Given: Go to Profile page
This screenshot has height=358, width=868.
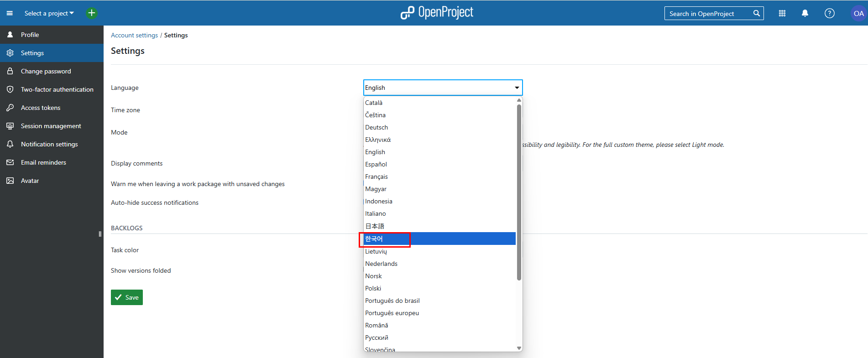Looking at the screenshot, I should click(x=52, y=35).
